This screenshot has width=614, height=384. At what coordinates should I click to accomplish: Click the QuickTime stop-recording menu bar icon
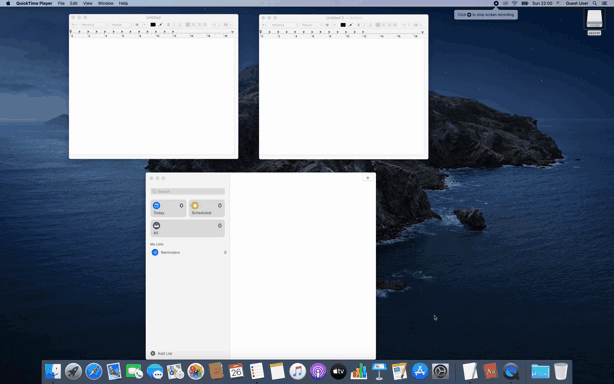click(496, 4)
